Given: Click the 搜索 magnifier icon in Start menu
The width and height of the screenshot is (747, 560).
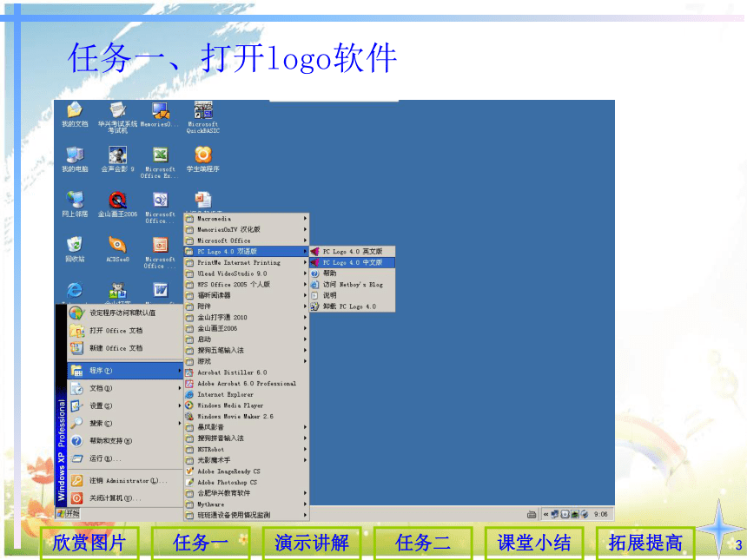Looking at the screenshot, I should (x=76, y=424).
